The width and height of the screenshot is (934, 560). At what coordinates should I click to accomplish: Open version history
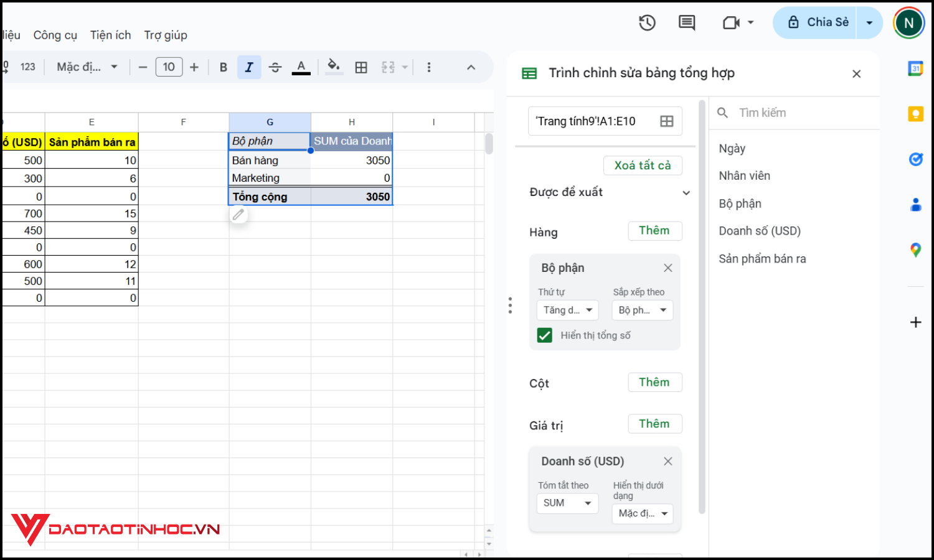pyautogui.click(x=647, y=22)
